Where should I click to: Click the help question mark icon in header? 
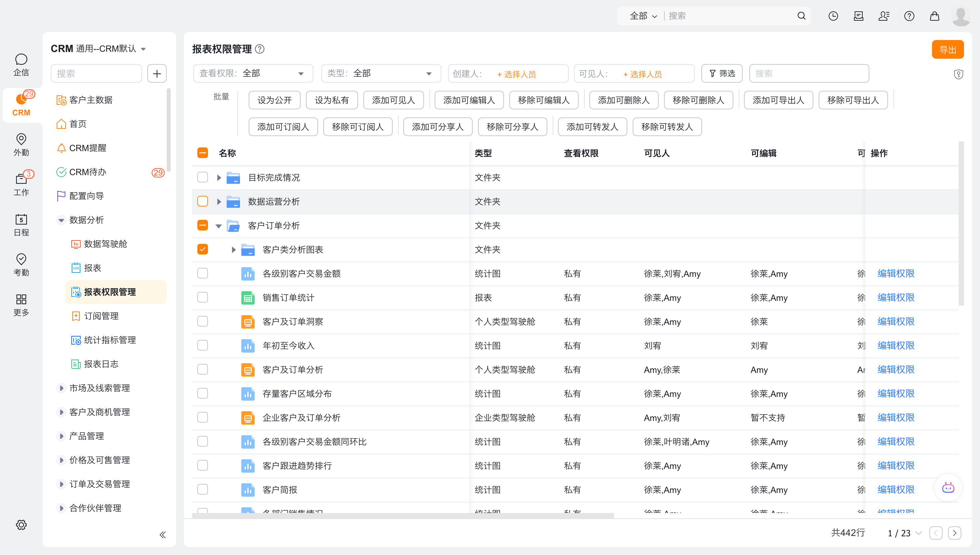pos(909,16)
